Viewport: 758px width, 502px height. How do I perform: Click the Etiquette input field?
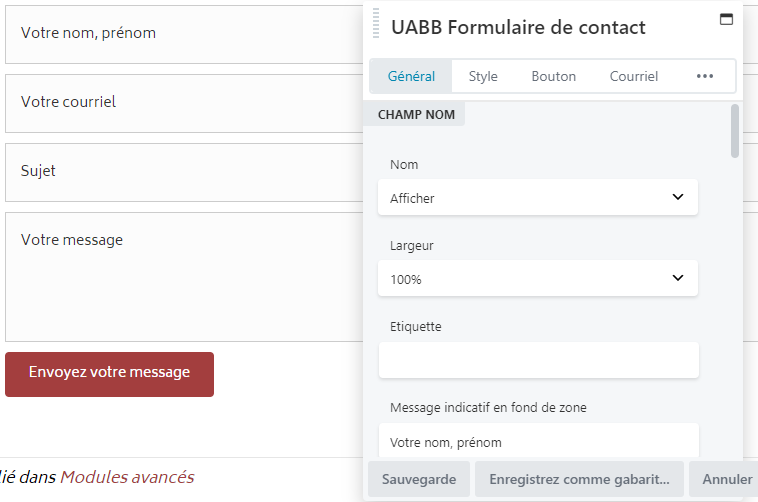click(x=538, y=360)
